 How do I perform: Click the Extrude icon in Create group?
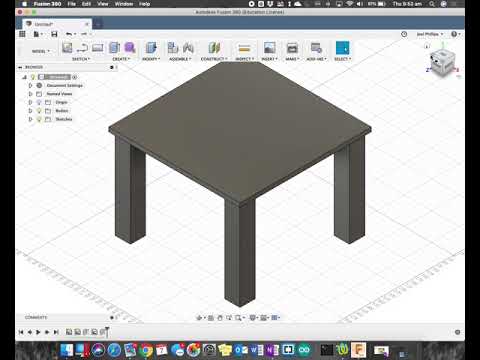pyautogui.click(x=114, y=48)
